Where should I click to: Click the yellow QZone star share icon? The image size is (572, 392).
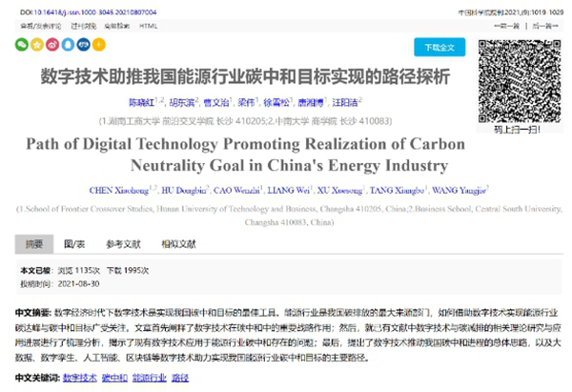click(38, 45)
